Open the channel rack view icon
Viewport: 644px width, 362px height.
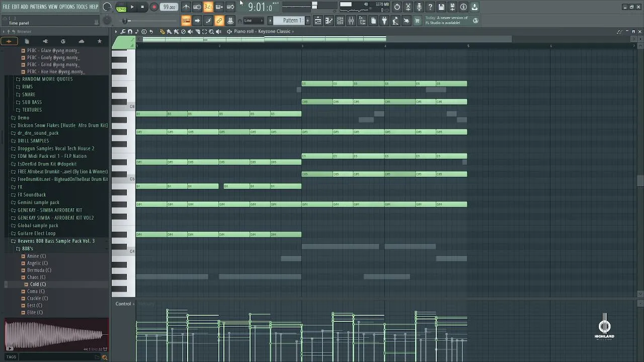pos(340,21)
